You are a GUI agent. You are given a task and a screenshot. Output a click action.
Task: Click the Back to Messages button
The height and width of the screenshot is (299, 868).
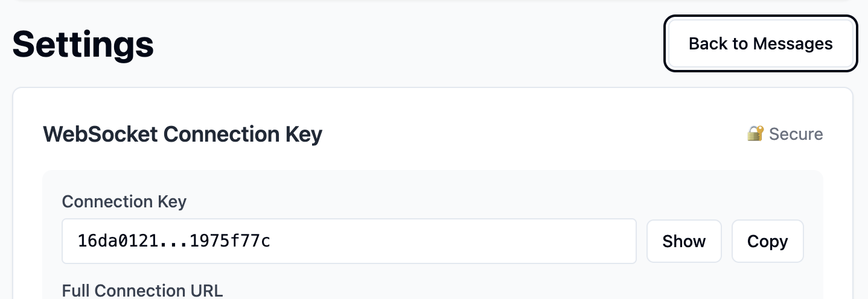(761, 43)
